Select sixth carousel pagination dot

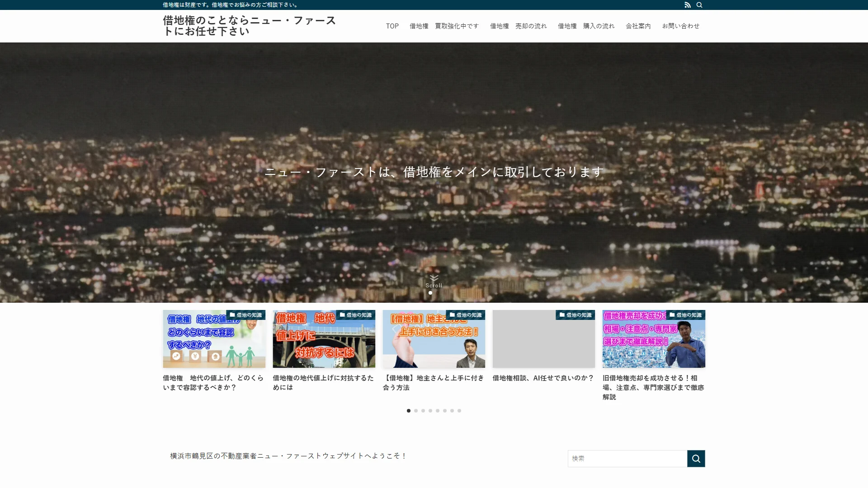tap(445, 411)
